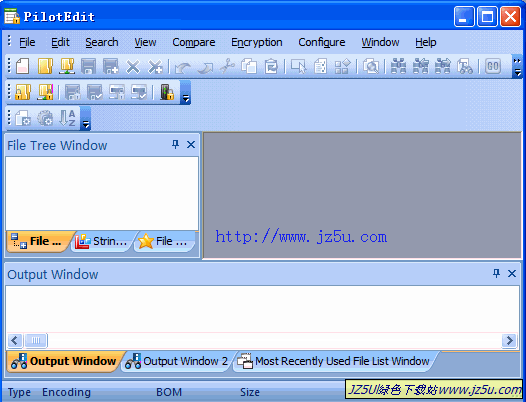526x402 pixels.
Task: Expand the third toolbar options dropdown
Action: 86,118
